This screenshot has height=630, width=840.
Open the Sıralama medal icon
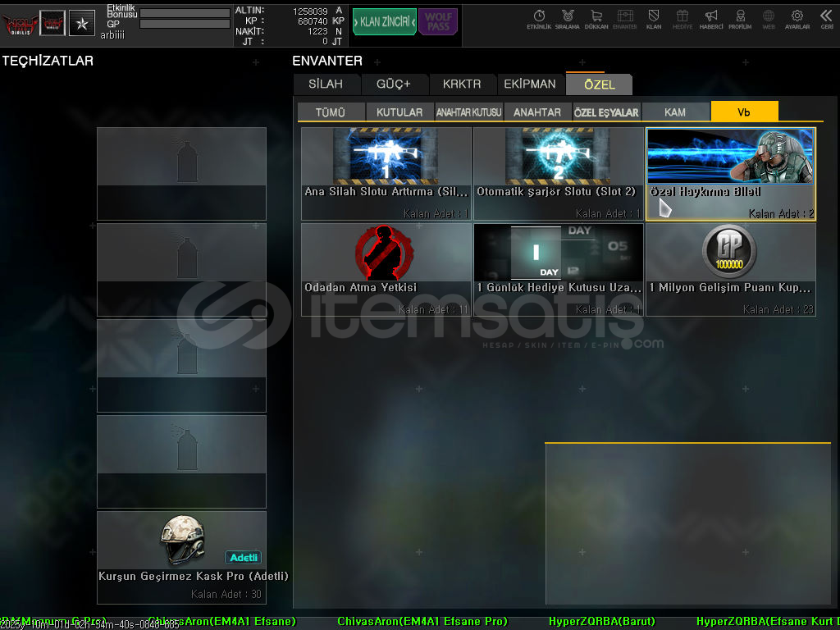coord(567,19)
